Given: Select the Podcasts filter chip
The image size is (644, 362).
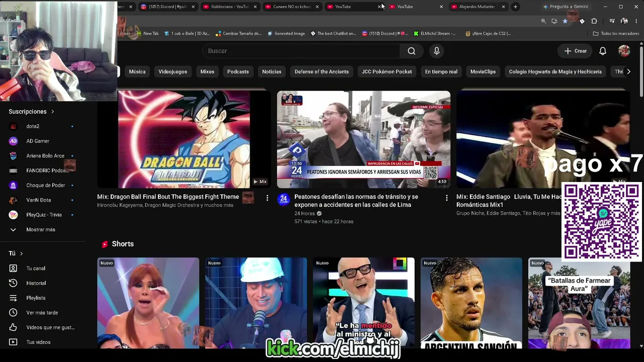Looking at the screenshot, I should (238, 71).
